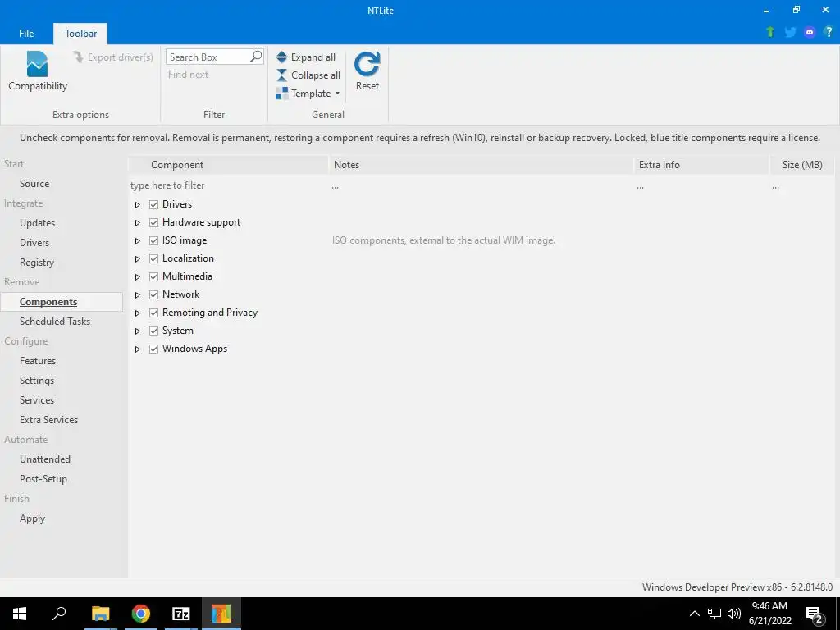Image resolution: width=840 pixels, height=630 pixels.
Task: Open Scheduled Tasks in sidebar
Action: tap(55, 322)
